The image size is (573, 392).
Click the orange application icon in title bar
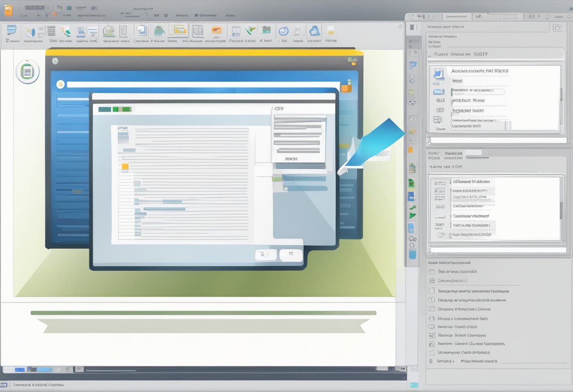click(8, 10)
